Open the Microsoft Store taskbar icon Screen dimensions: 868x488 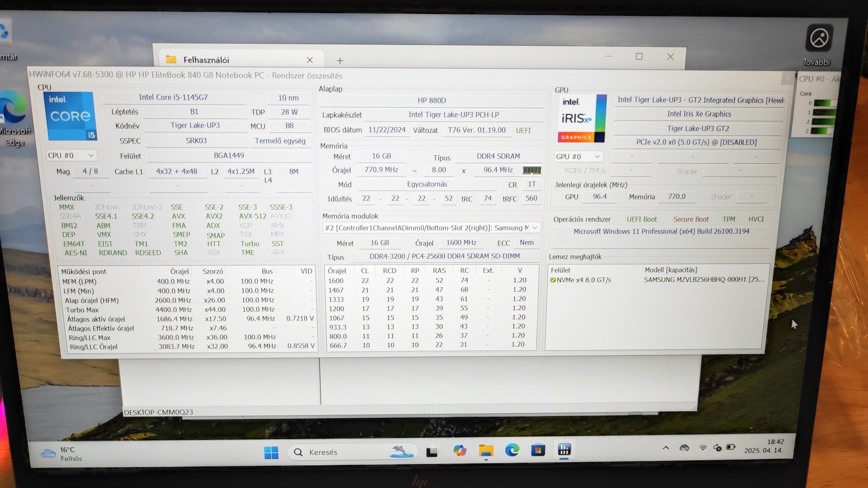click(x=538, y=450)
